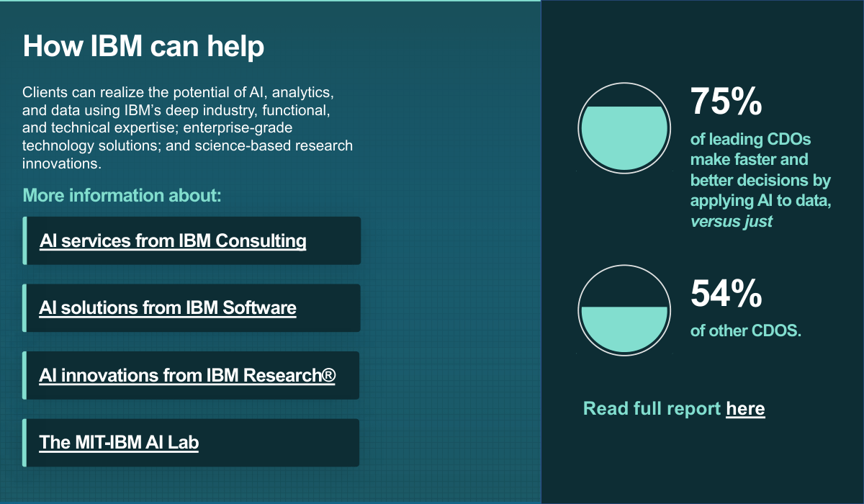Image resolution: width=864 pixels, height=504 pixels.
Task: Click the 75% filled circle graphic
Action: point(625,127)
